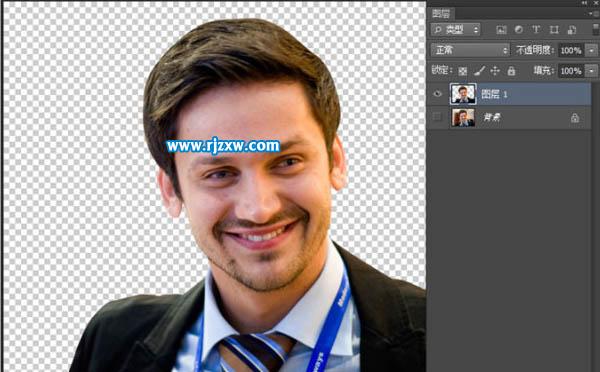600x372 pixels.
Task: Filter for adjustment layers icon
Action: pos(519,30)
